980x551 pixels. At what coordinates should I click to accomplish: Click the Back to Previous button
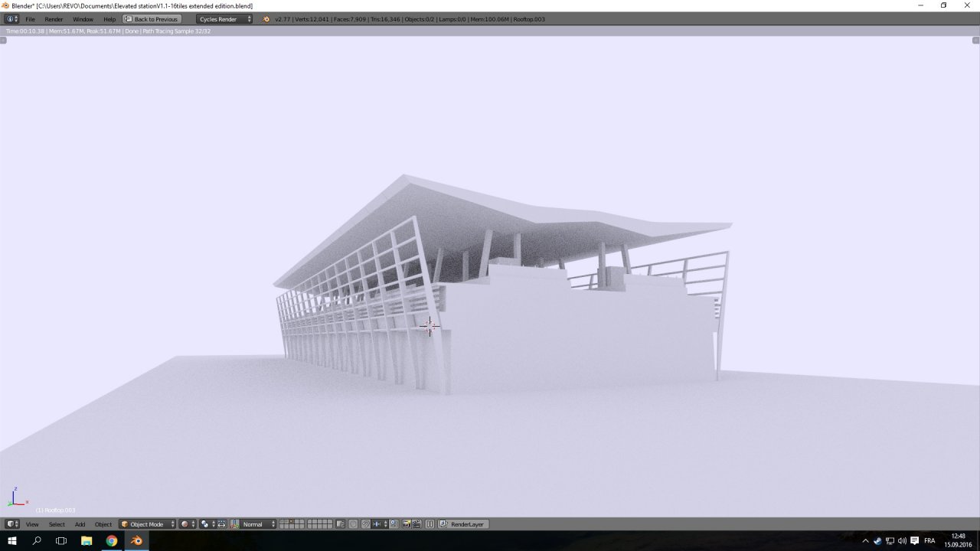152,19
